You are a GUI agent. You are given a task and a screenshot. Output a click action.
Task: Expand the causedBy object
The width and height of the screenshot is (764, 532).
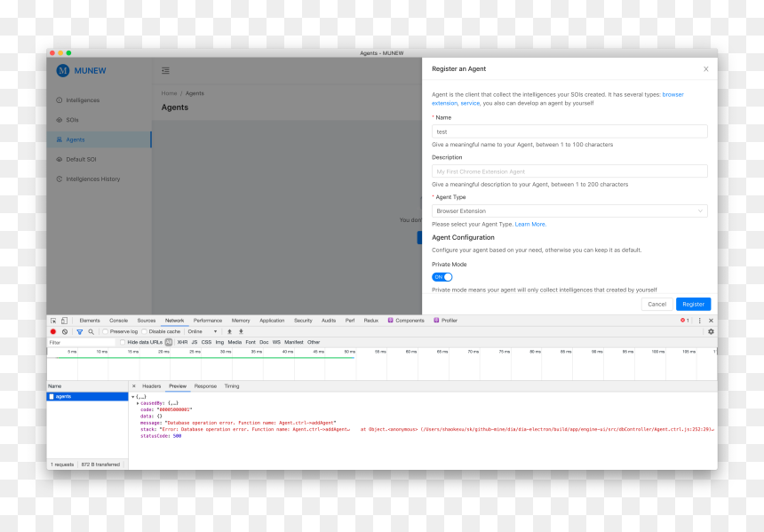[138, 403]
